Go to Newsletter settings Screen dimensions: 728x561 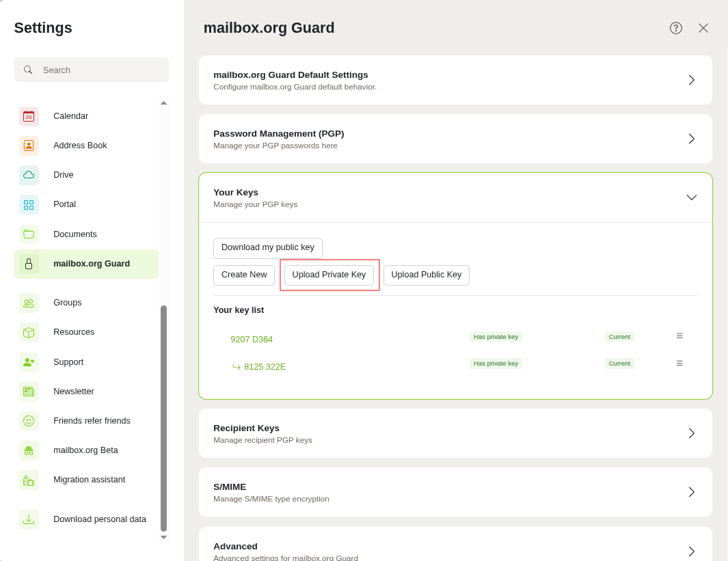86,392
